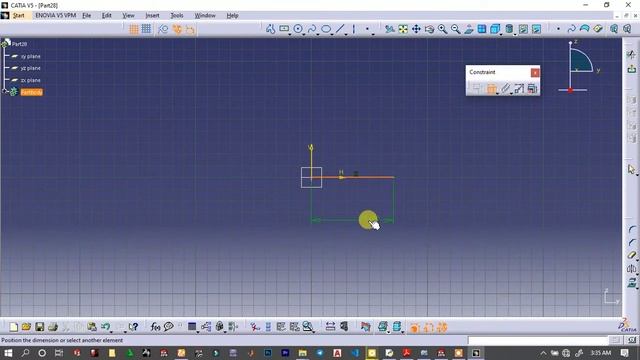The height and width of the screenshot is (360, 640).
Task: Open the view render style cylinder icon
Action: [509, 29]
